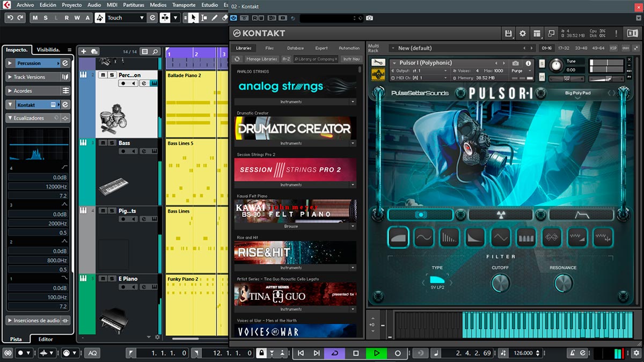Click the Instr Nav button
This screenshot has width=644, height=362.
click(351, 59)
